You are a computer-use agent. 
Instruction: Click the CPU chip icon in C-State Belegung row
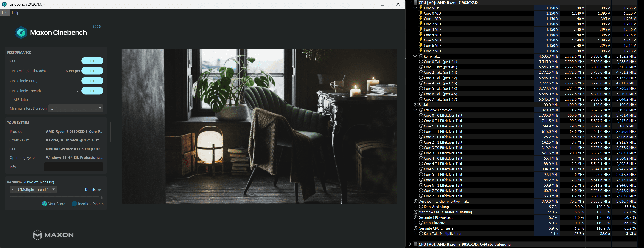(x=415, y=244)
